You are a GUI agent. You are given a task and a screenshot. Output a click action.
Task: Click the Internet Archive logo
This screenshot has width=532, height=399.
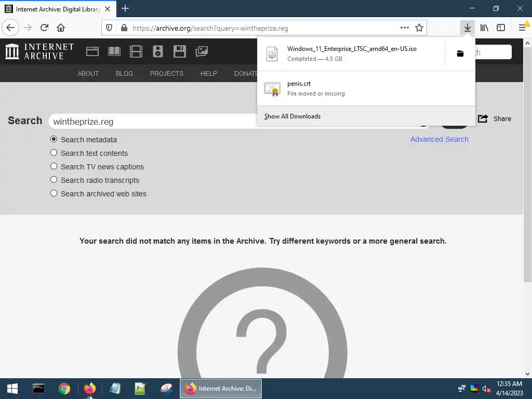(x=39, y=51)
